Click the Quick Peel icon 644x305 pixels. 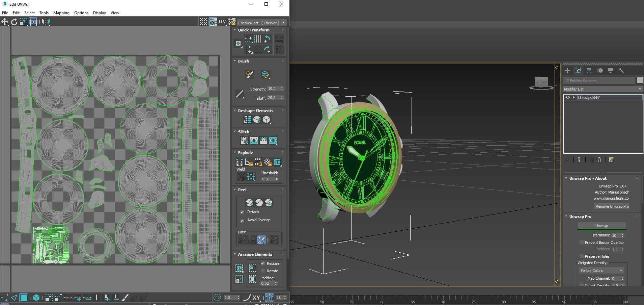(249, 203)
